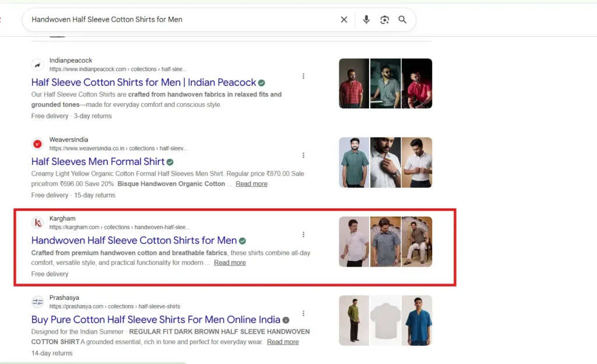Open the Prashasya site favicon
The height and width of the screenshot is (364, 597).
pyautogui.click(x=37, y=302)
